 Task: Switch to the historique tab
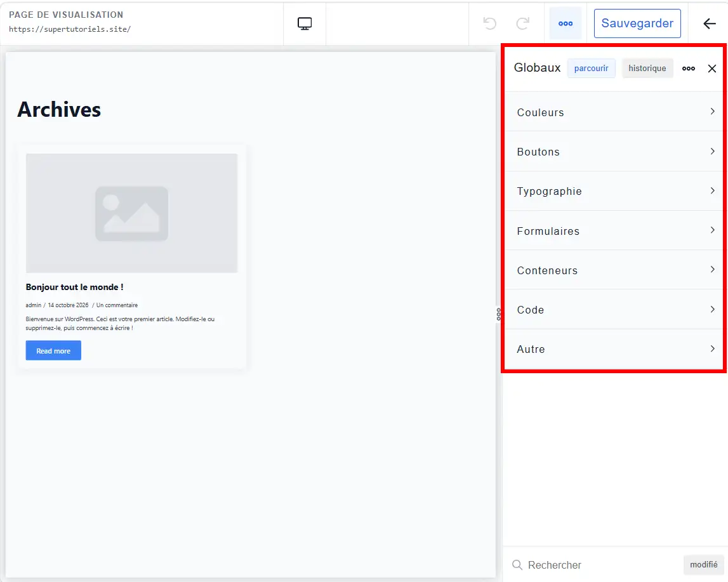tap(647, 68)
